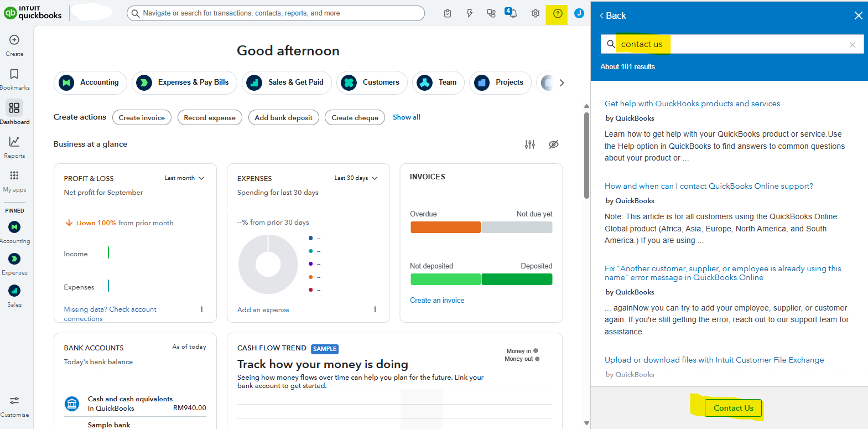Open the Settings gear icon
This screenshot has height=429, width=868.
tap(535, 14)
